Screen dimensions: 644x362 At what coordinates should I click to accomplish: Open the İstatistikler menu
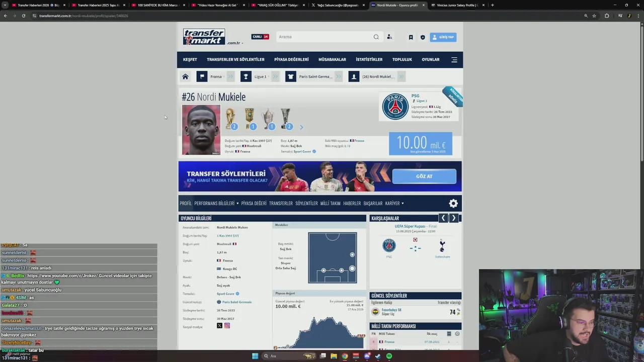[369, 59]
